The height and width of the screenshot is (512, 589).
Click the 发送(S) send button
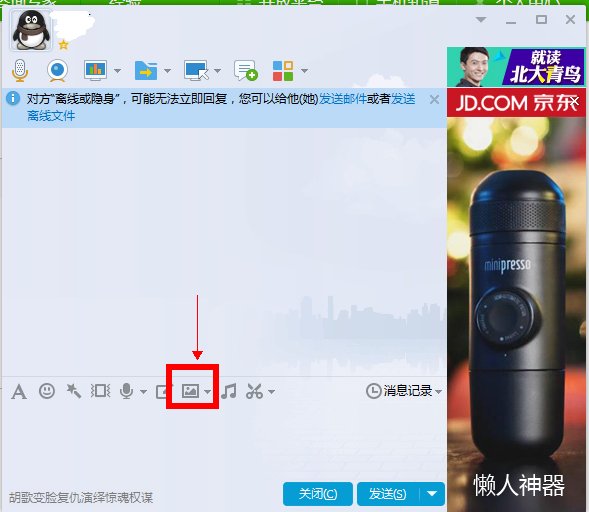[388, 494]
